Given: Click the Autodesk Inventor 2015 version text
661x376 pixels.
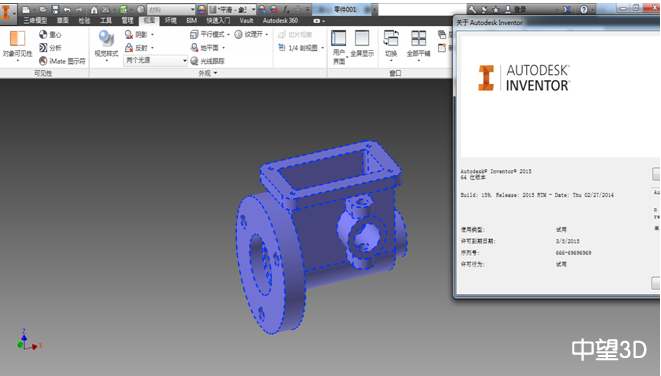Looking at the screenshot, I should [x=496, y=172].
